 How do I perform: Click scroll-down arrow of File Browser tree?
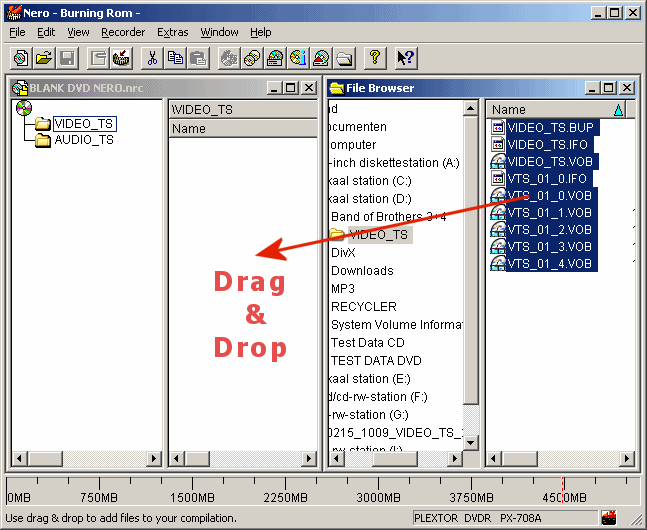tap(470, 443)
